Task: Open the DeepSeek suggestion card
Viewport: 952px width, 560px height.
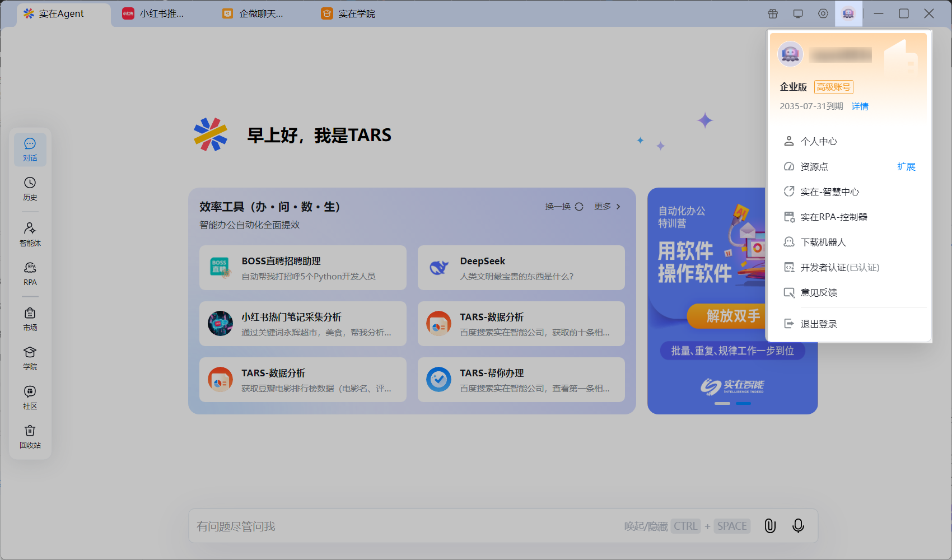Action: point(521,268)
